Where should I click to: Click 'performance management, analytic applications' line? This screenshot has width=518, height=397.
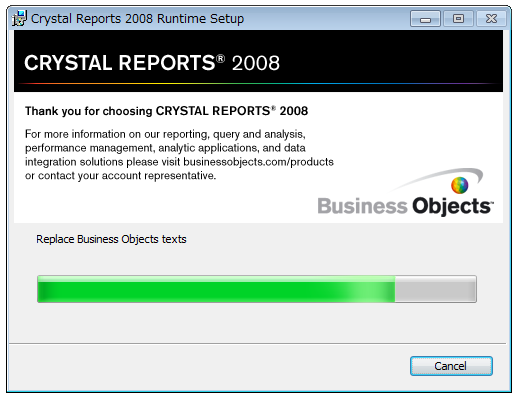coord(165,148)
